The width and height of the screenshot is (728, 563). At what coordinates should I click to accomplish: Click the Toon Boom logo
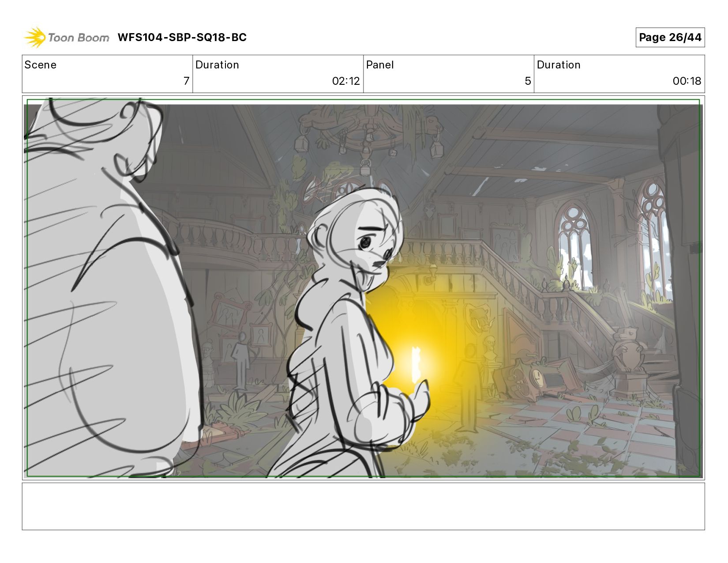pyautogui.click(x=66, y=38)
